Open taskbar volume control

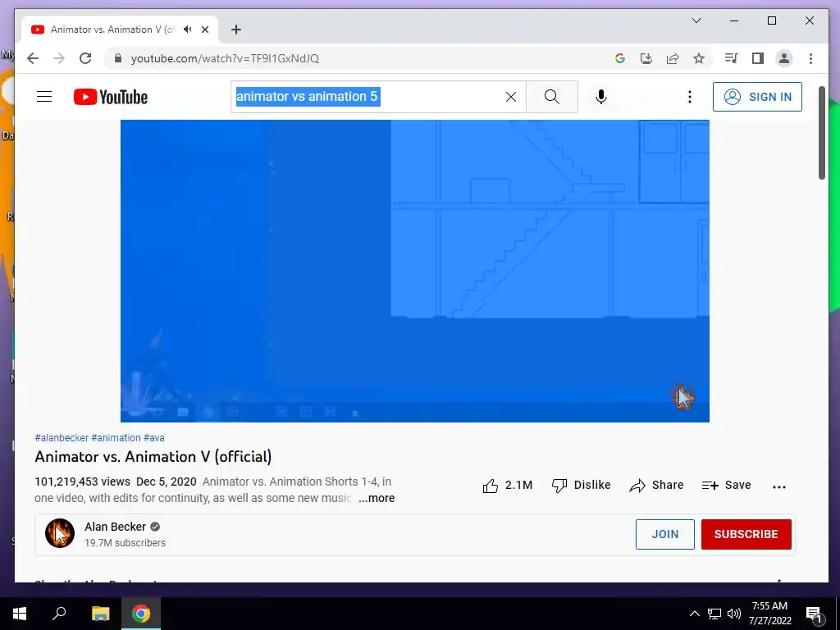(x=734, y=614)
